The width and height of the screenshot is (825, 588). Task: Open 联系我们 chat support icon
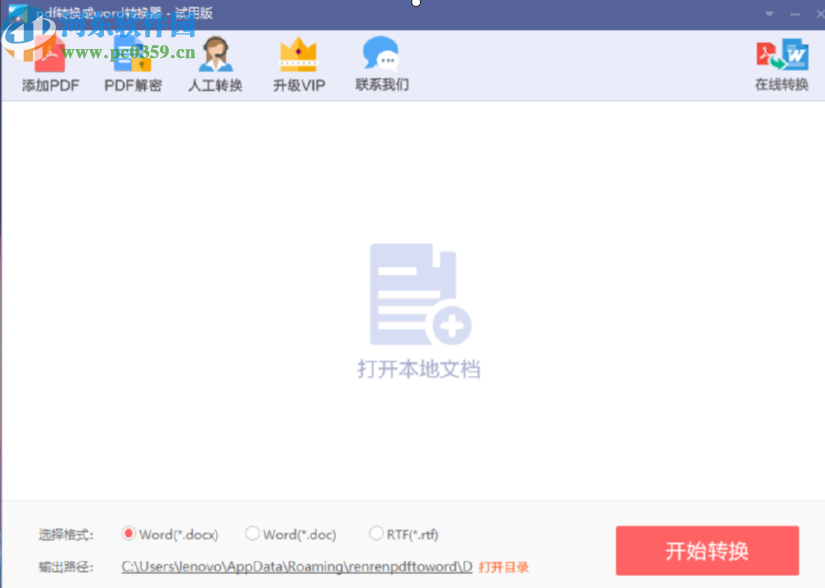tap(381, 62)
